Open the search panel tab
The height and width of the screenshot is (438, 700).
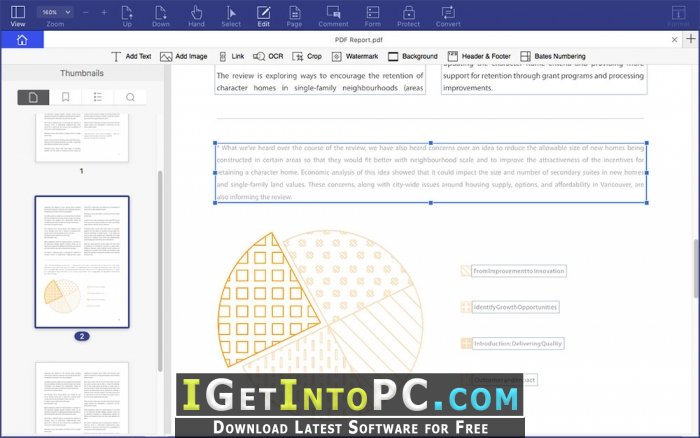click(x=130, y=97)
